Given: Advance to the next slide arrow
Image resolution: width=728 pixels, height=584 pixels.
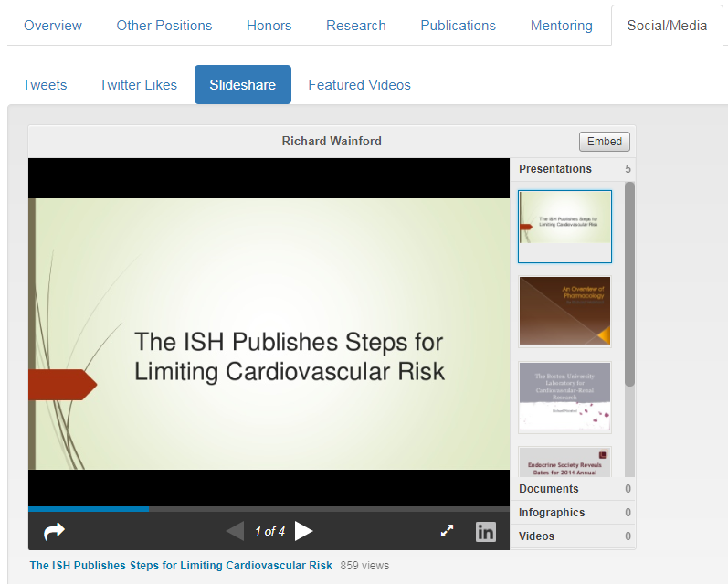Looking at the screenshot, I should (x=304, y=531).
